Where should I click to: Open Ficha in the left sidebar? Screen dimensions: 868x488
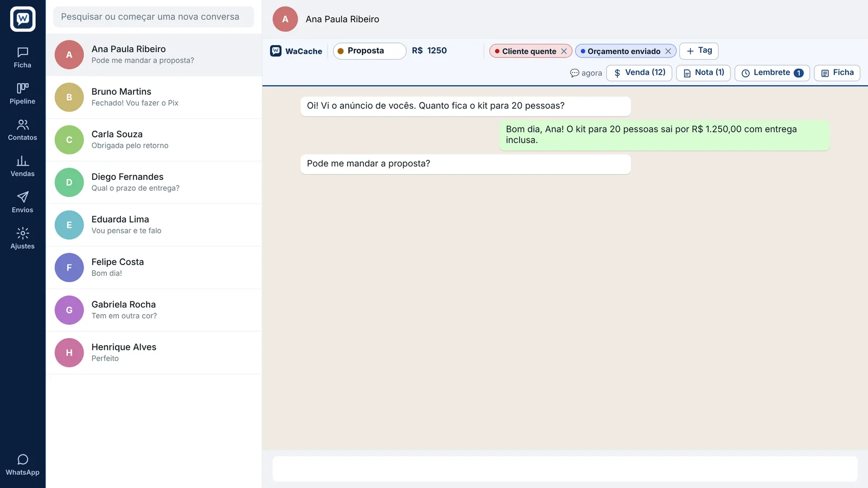point(23,57)
